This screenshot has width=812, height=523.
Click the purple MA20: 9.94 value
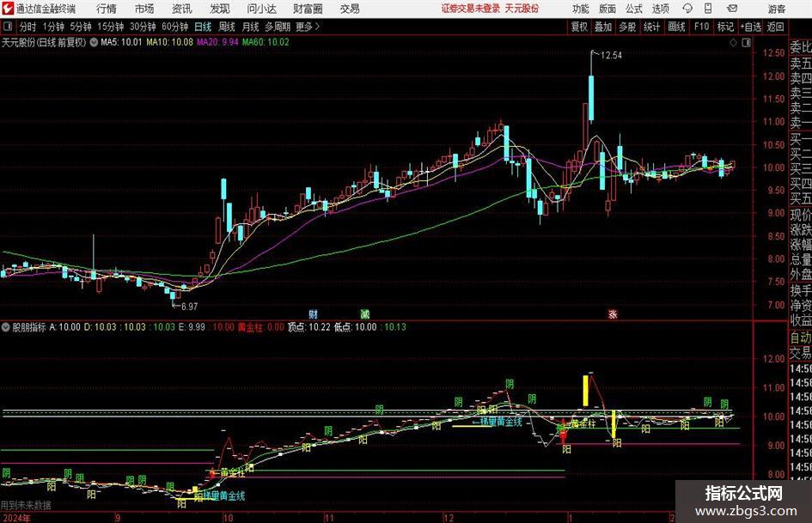217,42
